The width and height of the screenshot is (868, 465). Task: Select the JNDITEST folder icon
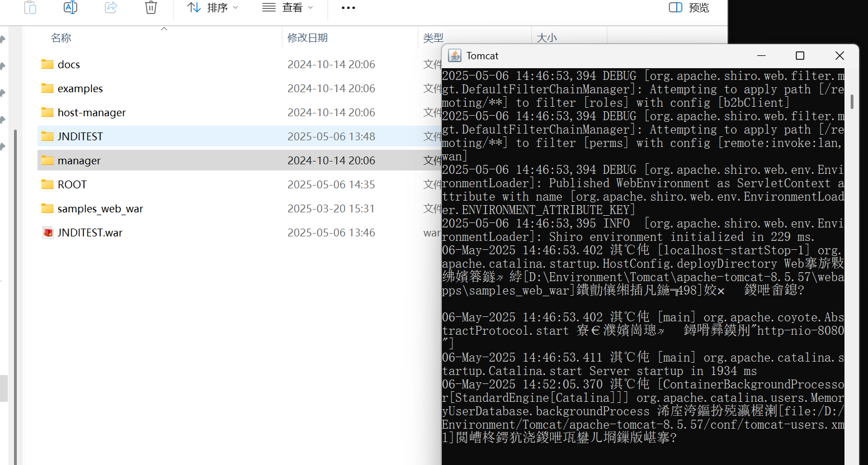click(x=48, y=136)
